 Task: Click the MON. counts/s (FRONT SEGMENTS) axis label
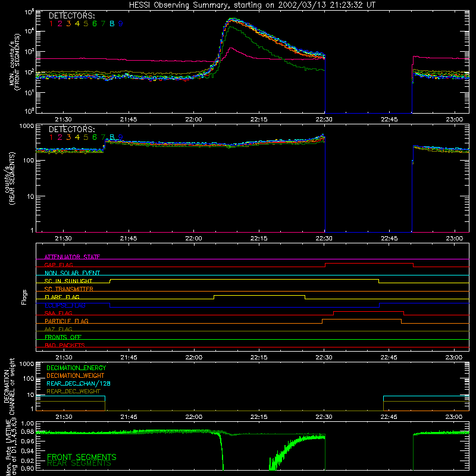[14, 62]
